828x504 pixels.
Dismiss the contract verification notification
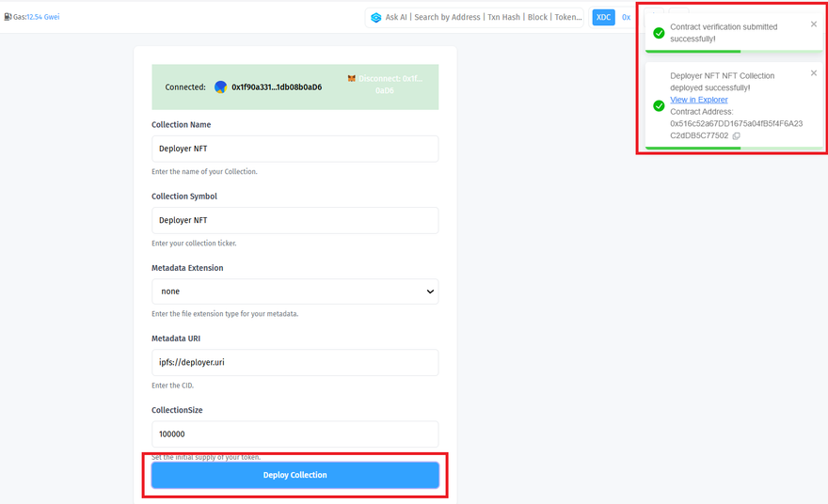814,24
